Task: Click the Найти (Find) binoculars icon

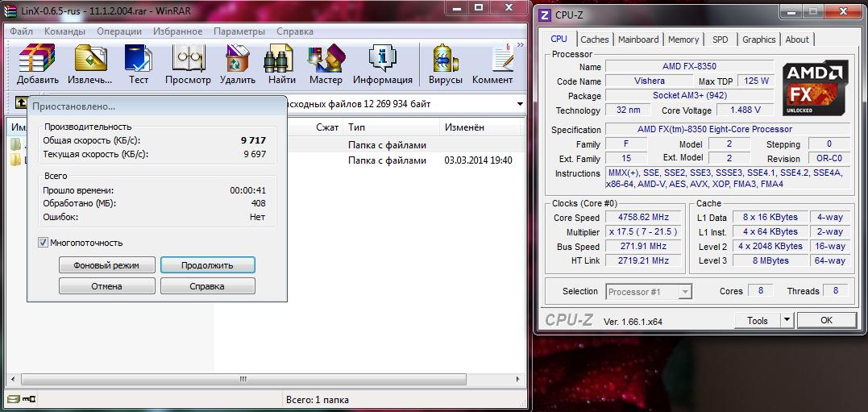Action: [x=282, y=65]
